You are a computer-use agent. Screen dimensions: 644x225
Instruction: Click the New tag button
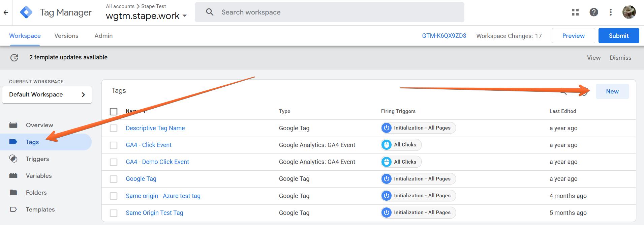[x=612, y=91]
